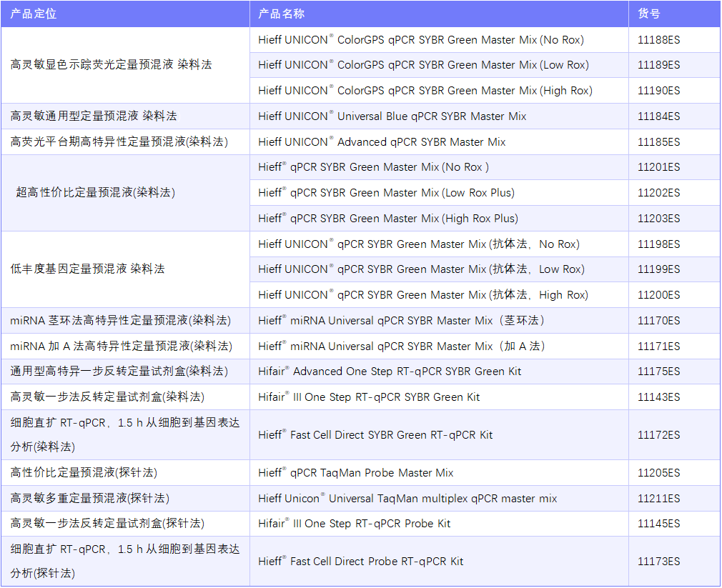This screenshot has width=722, height=588.
Task: Click the 货号 column header
Action: click(648, 14)
